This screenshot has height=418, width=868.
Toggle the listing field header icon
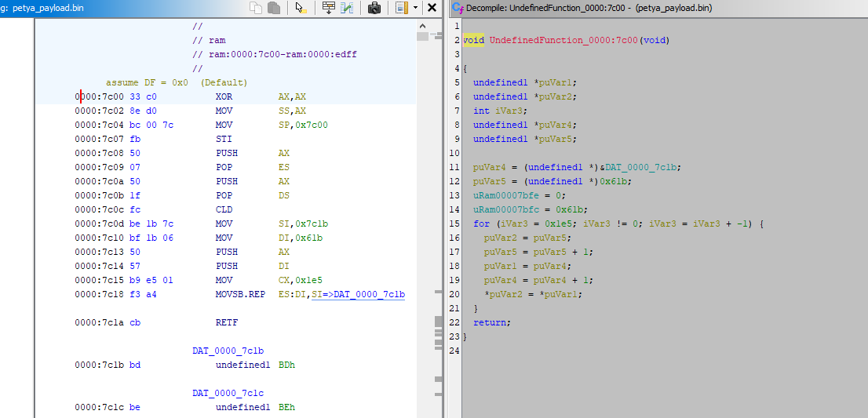point(401,8)
